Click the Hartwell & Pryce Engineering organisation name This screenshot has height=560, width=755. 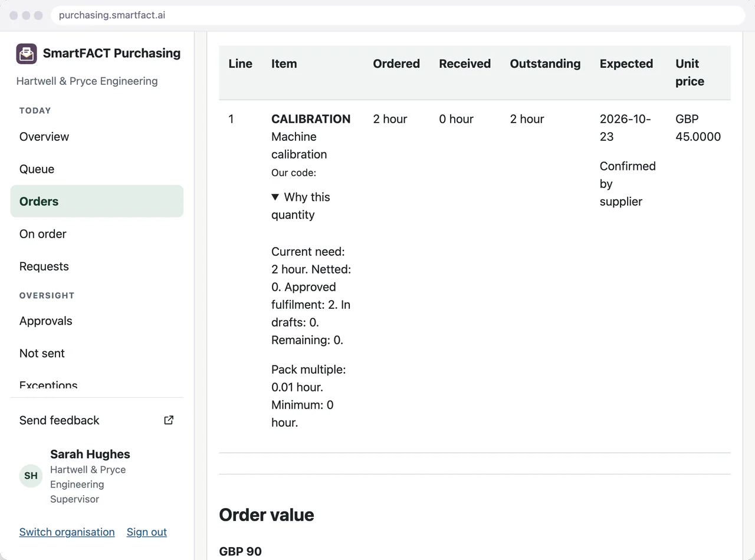pos(87,81)
